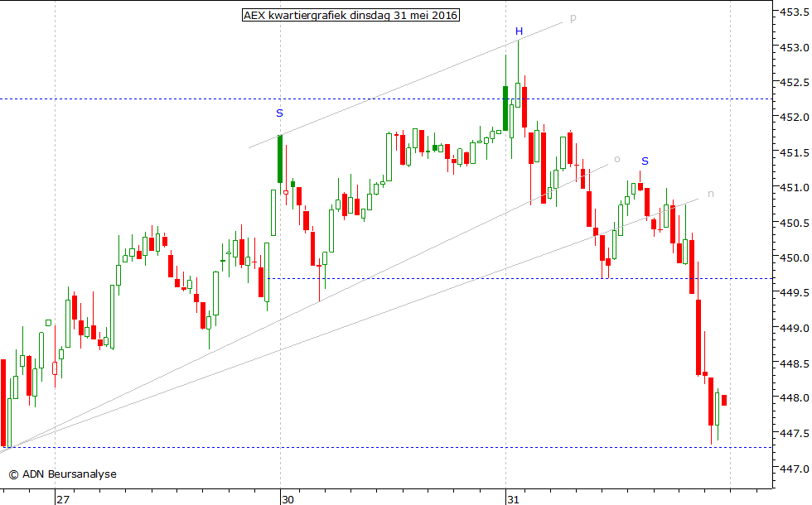Click the price axis label '452.5'

pyautogui.click(x=795, y=83)
